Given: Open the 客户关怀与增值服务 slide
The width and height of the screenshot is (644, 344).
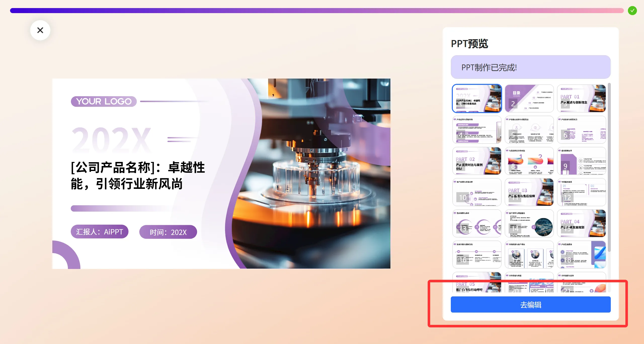Looking at the screenshot, I should pos(529,223).
